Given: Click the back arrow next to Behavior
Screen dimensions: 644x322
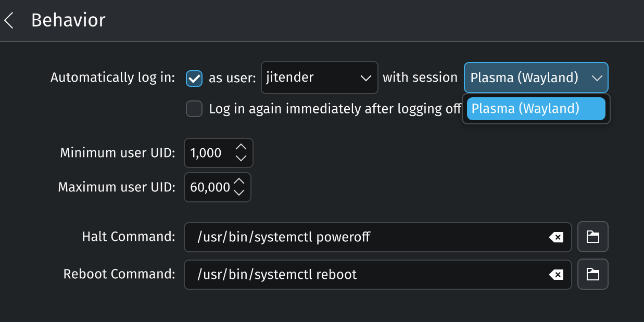Looking at the screenshot, I should [9, 21].
